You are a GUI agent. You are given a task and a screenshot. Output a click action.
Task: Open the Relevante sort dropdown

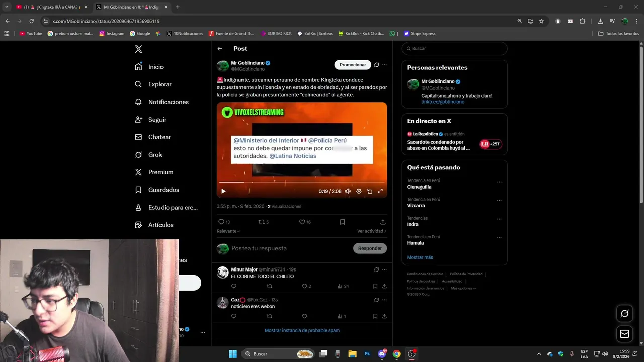coord(228,231)
